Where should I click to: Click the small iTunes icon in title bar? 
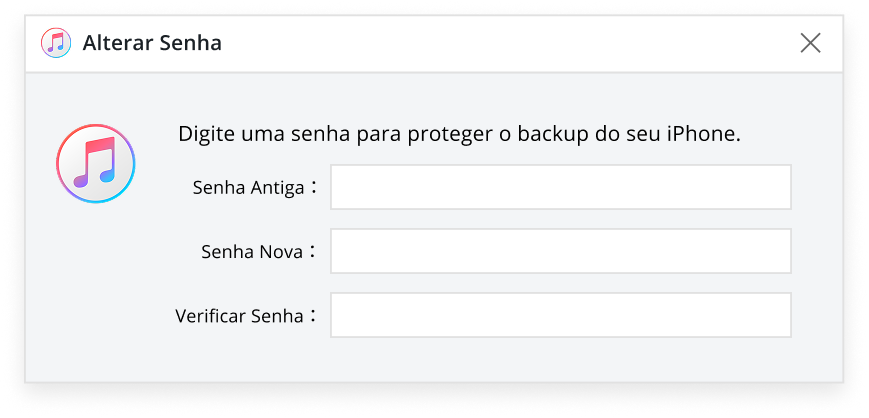click(x=56, y=43)
